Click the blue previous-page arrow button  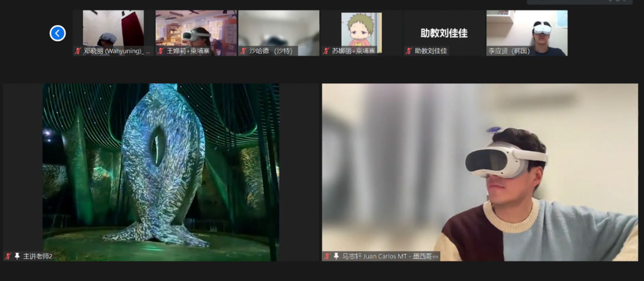[x=58, y=33]
